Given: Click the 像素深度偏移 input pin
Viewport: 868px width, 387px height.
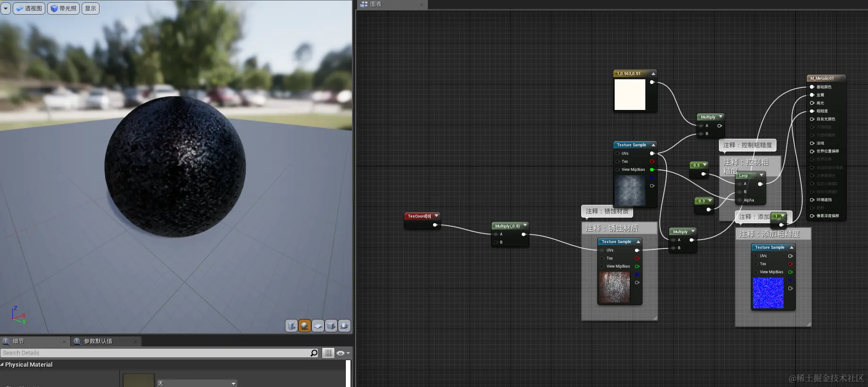Looking at the screenshot, I should click(812, 216).
